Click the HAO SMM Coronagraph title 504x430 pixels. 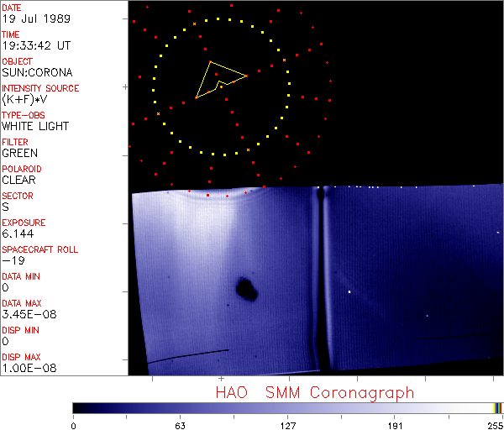click(314, 392)
